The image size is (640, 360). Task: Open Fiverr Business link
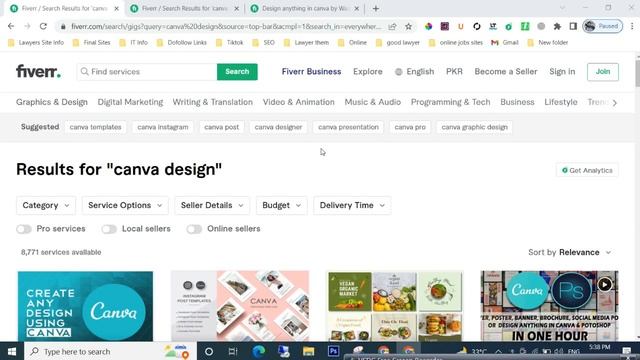[311, 72]
